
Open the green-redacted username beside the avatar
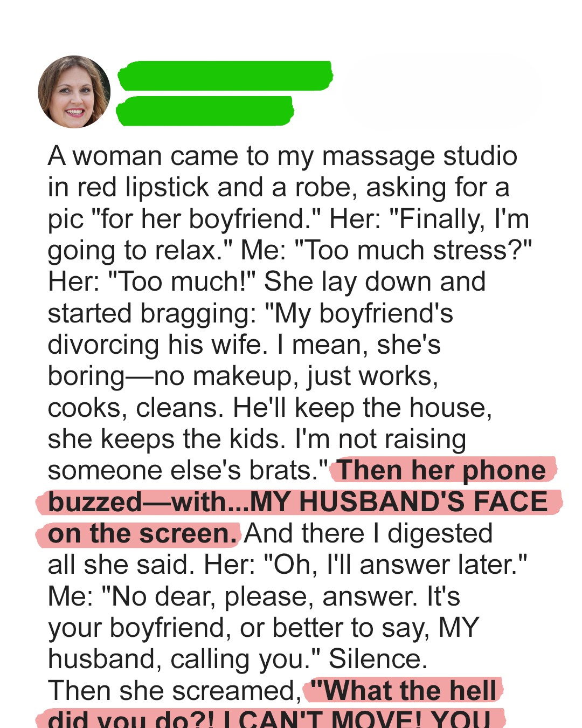[225, 75]
